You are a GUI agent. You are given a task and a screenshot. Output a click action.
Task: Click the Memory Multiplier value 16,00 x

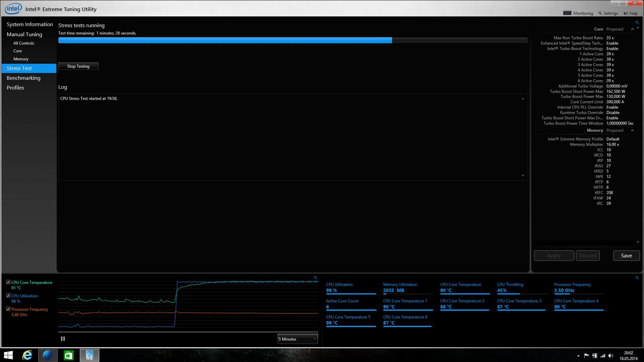(613, 145)
